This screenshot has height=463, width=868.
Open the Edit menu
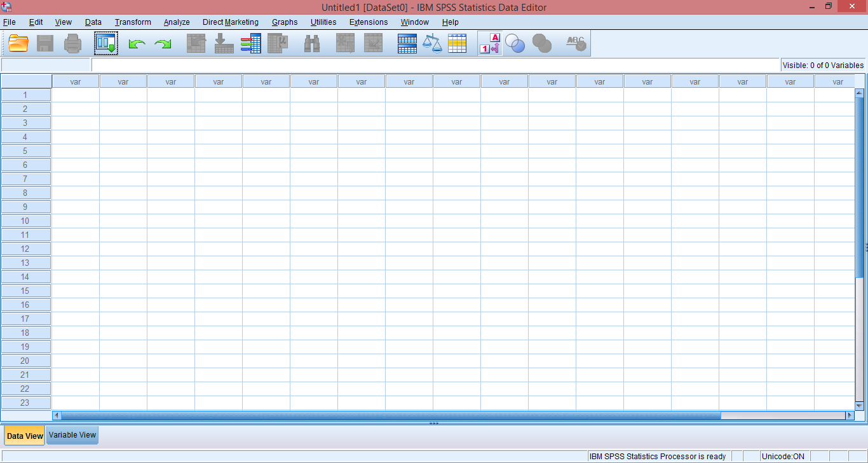click(x=36, y=22)
